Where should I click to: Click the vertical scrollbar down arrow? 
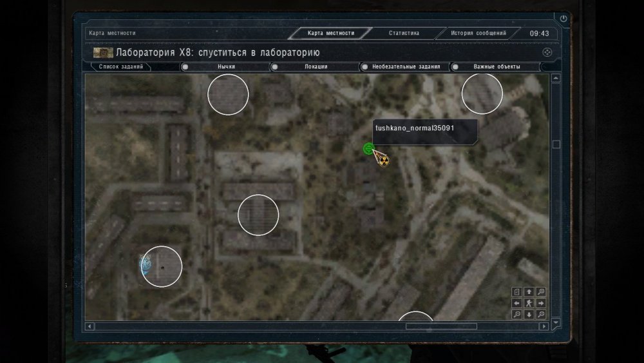pyautogui.click(x=556, y=322)
